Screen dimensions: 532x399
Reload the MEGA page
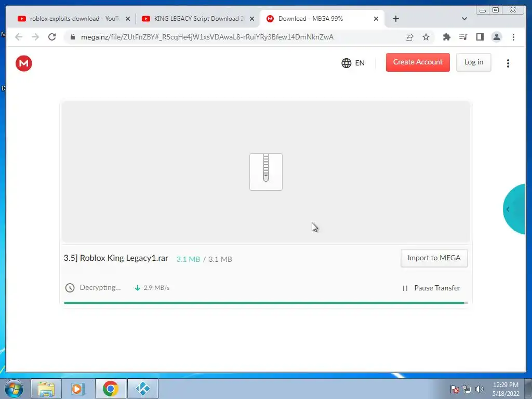[x=52, y=37]
